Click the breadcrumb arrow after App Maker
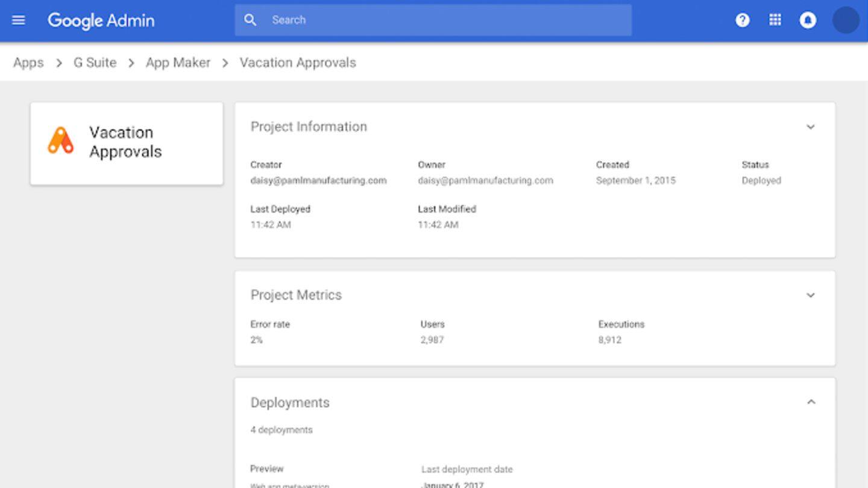 point(225,63)
